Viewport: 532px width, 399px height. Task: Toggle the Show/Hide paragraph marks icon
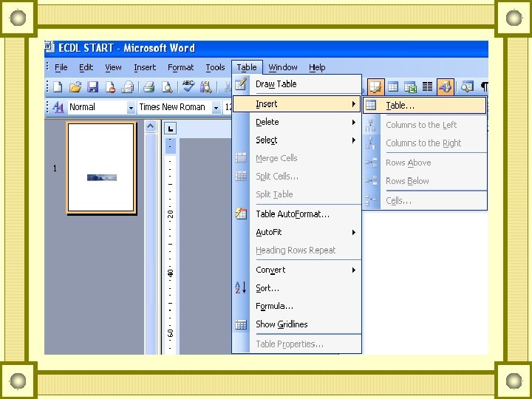click(x=484, y=87)
